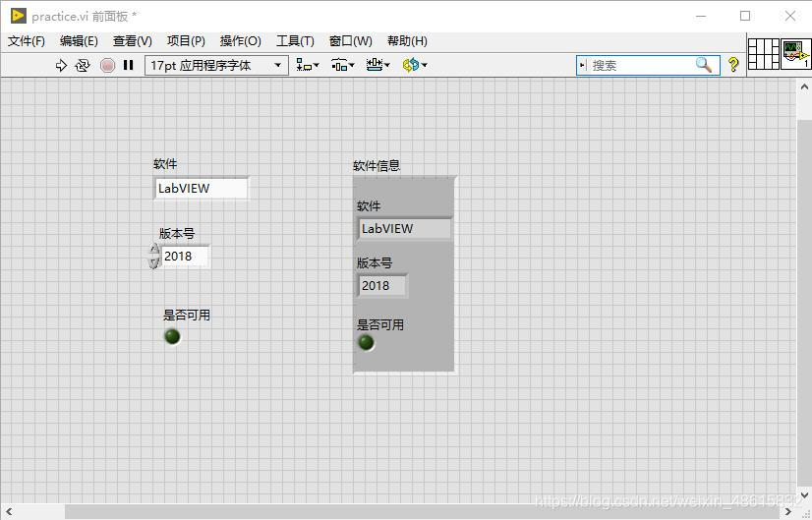Open the search field options arrow
The width and height of the screenshot is (812, 520).
click(583, 65)
